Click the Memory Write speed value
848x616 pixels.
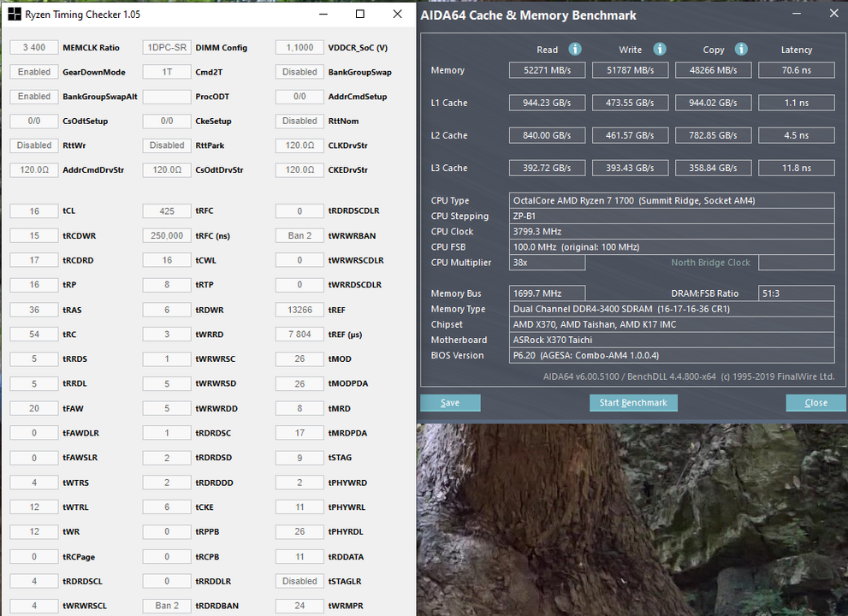[x=630, y=70]
